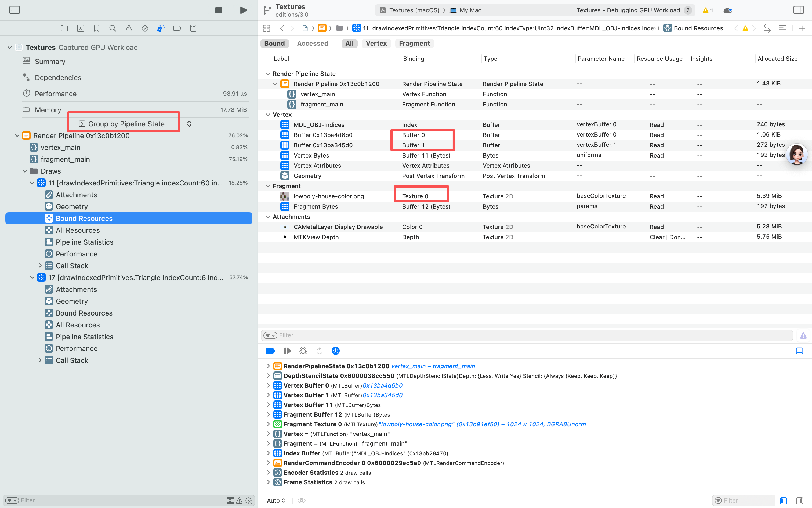This screenshot has width=812, height=508.
Task: Add a new editor with plus icon
Action: 802,28
